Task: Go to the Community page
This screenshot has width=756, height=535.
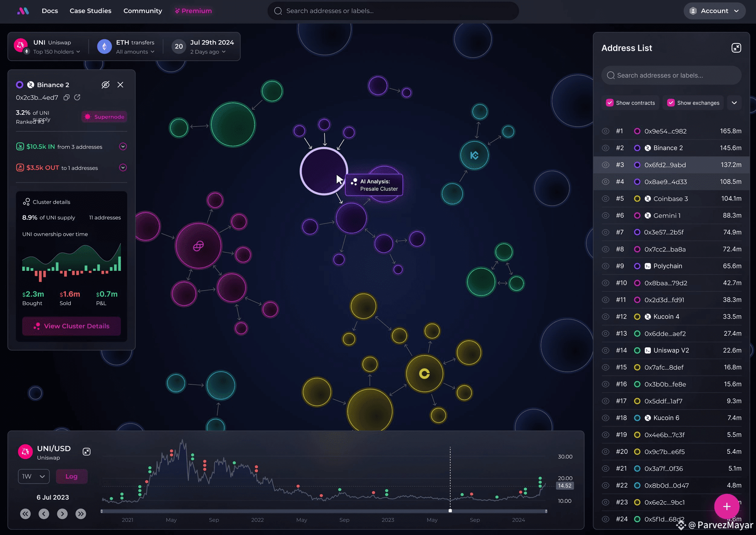Action: [143, 11]
